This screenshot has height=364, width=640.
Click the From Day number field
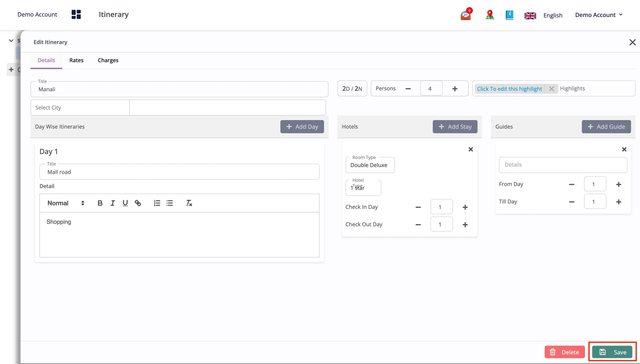click(595, 184)
